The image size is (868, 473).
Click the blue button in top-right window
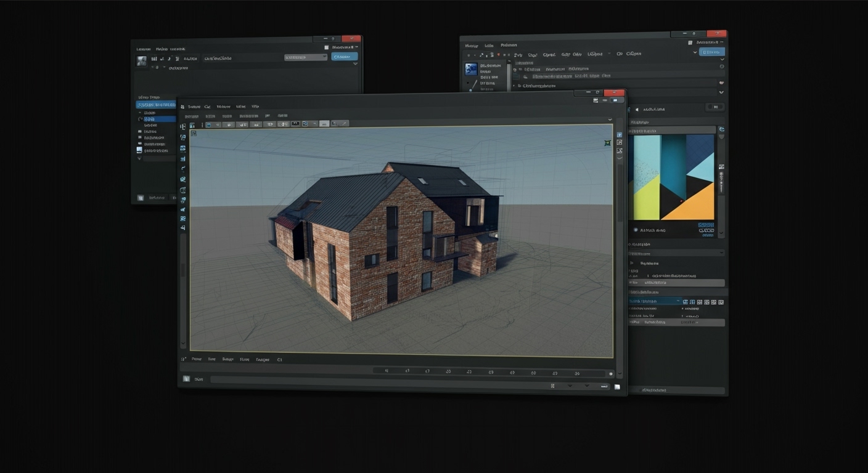[x=711, y=52]
